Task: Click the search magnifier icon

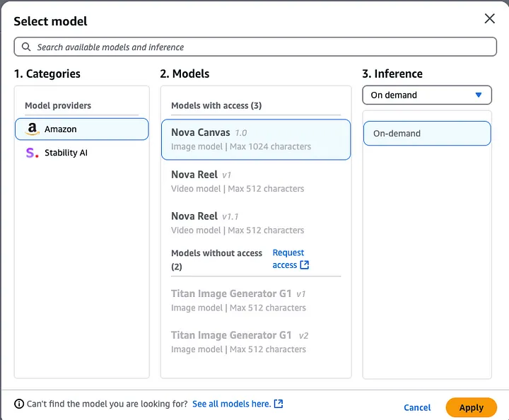Action: pos(26,47)
